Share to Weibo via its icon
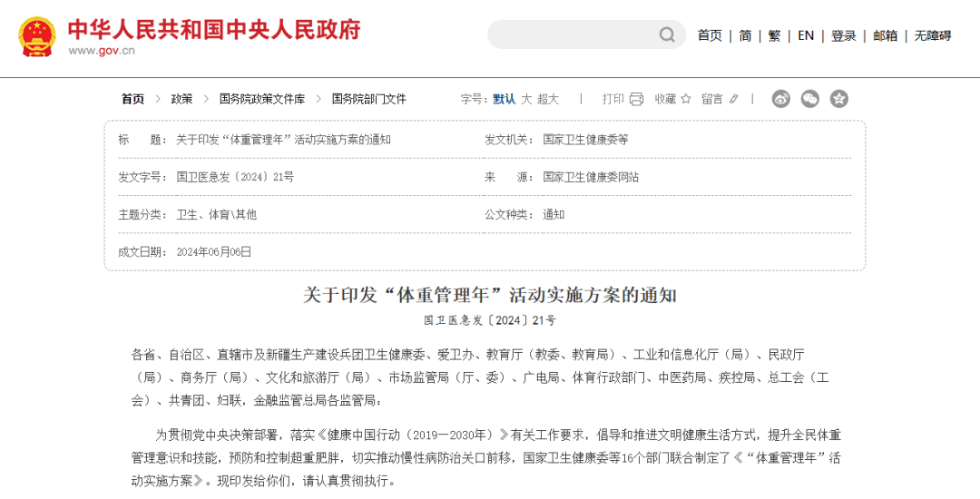Image resolution: width=980 pixels, height=499 pixels. point(780,99)
